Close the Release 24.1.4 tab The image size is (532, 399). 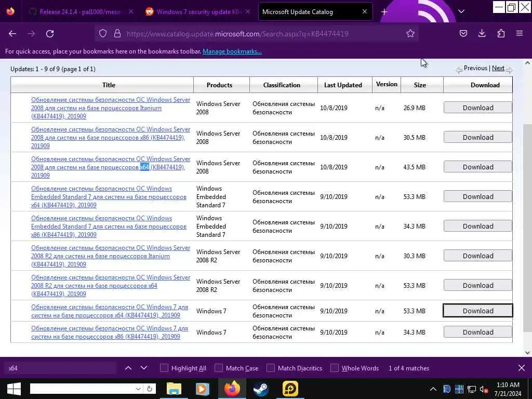click(x=131, y=11)
